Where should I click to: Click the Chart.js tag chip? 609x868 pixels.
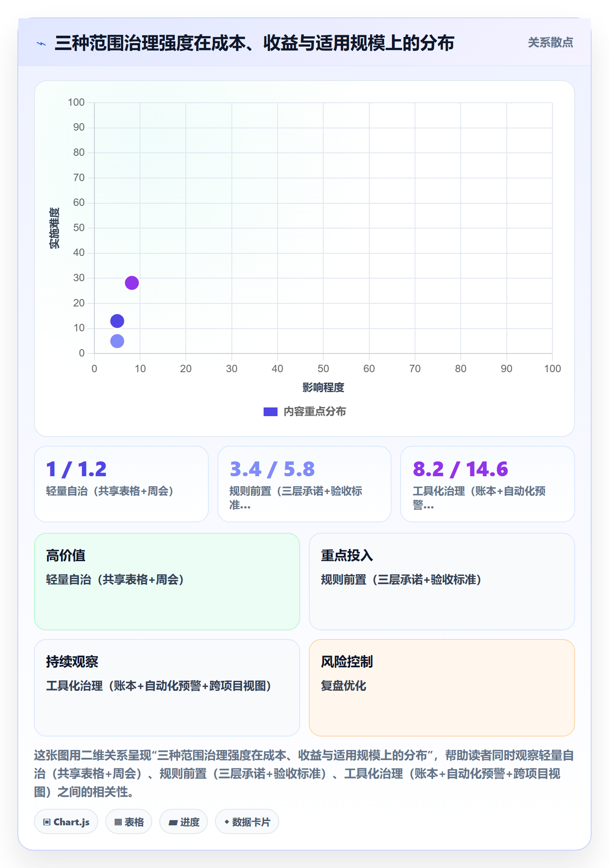click(66, 822)
